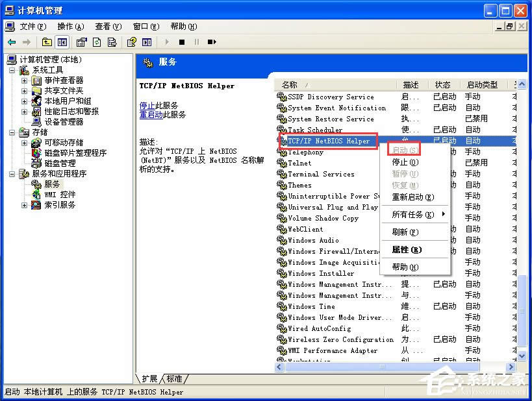Click the up one level folder icon
Viewport: 532px width, 401px height.
coord(46,42)
